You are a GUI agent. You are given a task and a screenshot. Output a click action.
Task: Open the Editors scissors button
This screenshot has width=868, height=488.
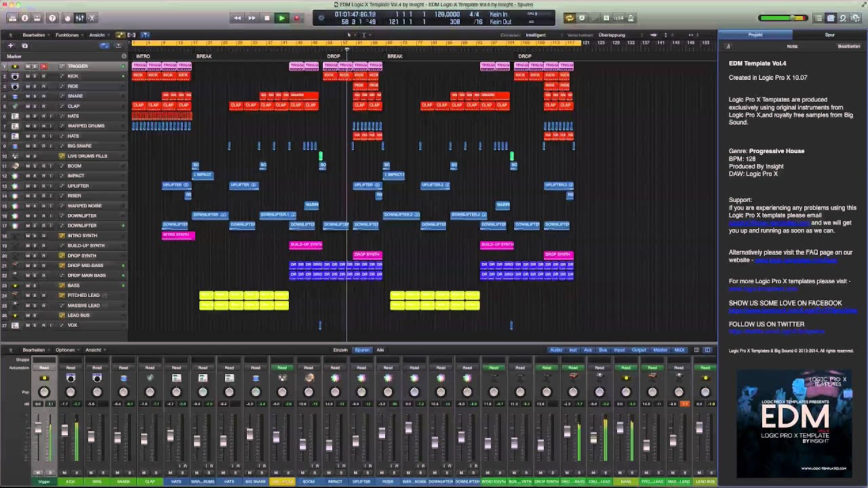92,18
